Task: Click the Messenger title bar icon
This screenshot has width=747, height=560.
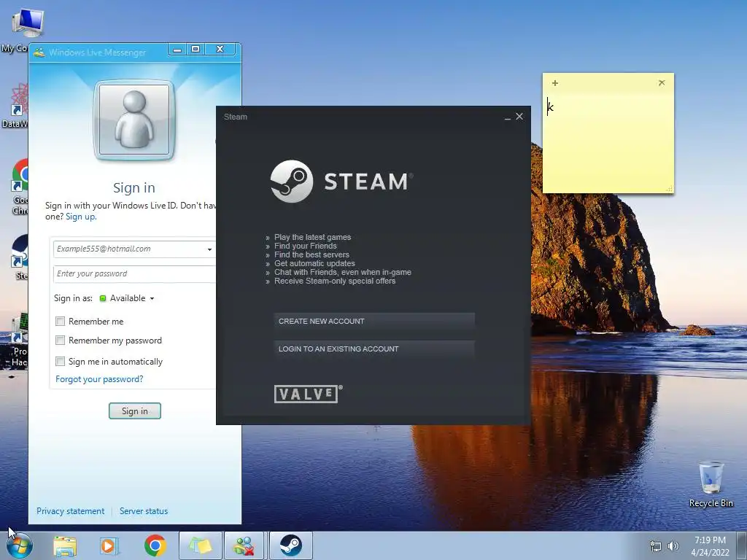Action: click(x=39, y=52)
